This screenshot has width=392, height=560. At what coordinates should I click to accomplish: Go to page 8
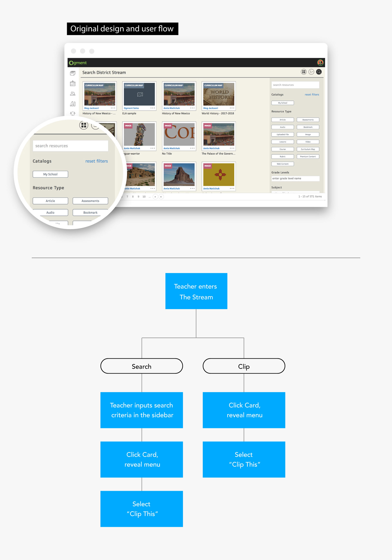pos(133,197)
